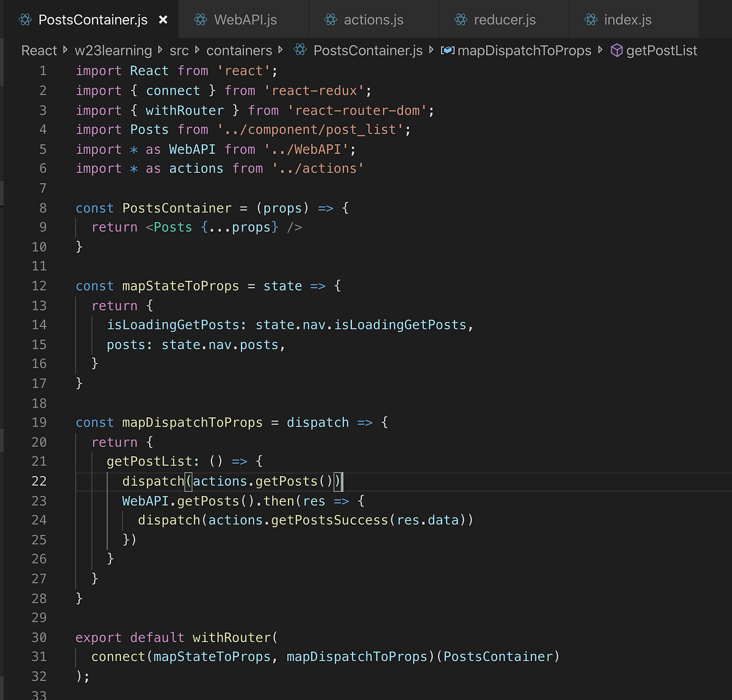Click the cube symbol icon before getPostList breadcrumb

616,50
